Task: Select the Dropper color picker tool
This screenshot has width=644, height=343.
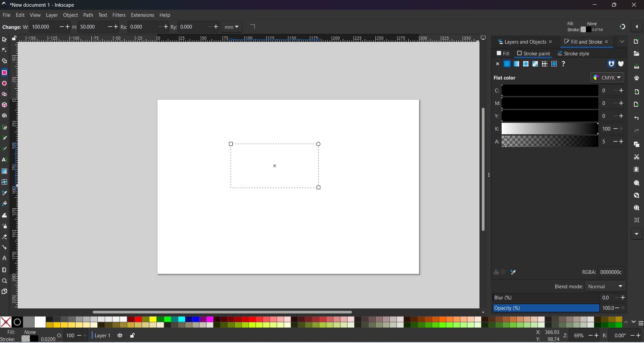Action: point(4,193)
